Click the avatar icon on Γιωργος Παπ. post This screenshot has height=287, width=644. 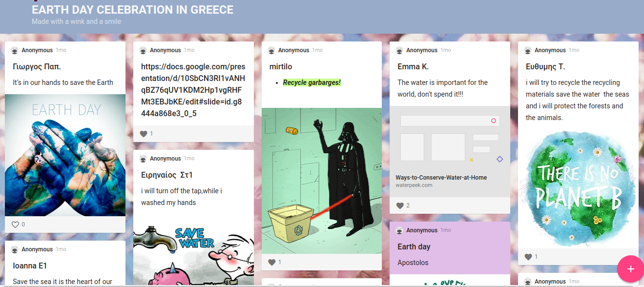15,50
